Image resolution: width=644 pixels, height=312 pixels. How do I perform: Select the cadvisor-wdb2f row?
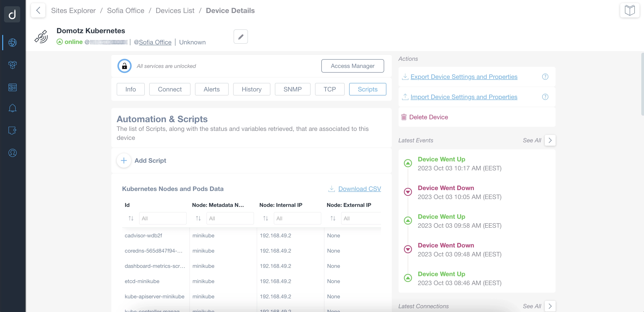(x=252, y=236)
